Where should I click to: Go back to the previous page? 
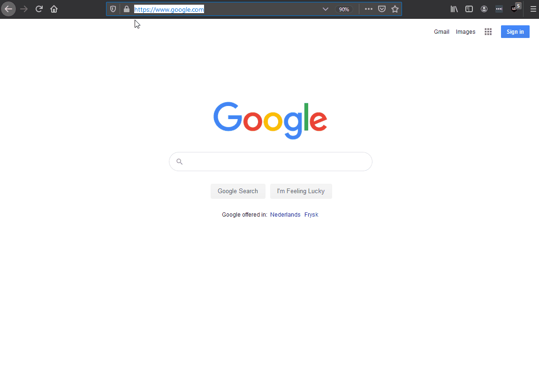click(x=8, y=9)
